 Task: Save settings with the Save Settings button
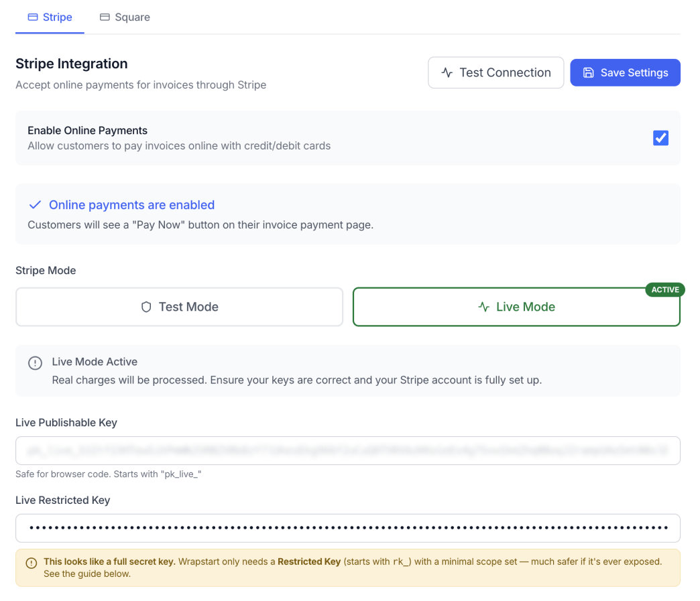pos(625,72)
